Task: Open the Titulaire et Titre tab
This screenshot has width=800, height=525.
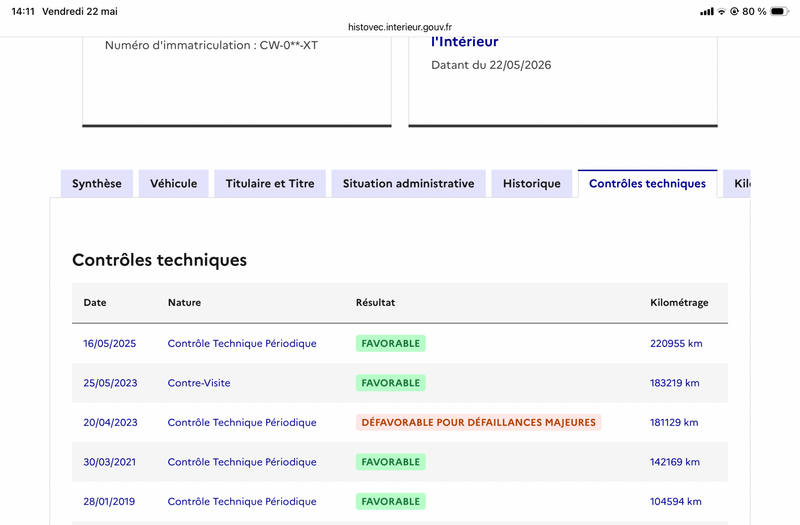Action: coord(270,184)
